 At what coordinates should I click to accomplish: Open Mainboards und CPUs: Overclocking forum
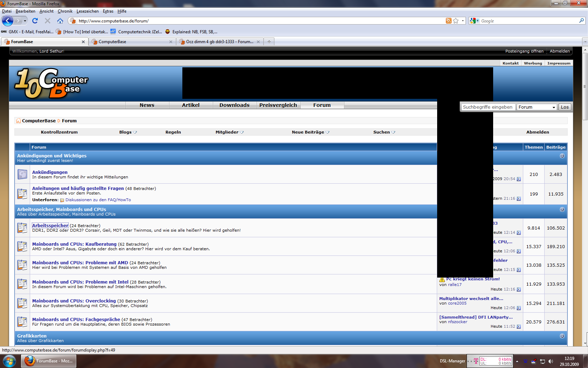[74, 301]
